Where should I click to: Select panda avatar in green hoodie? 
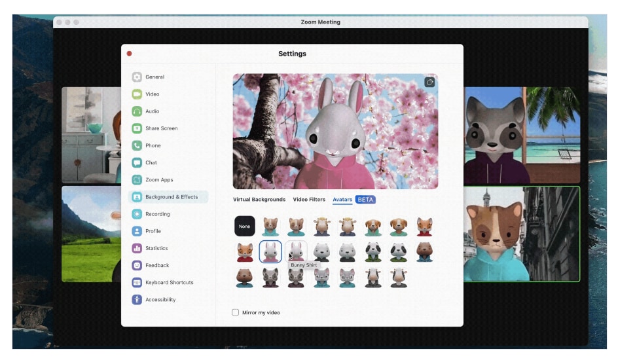tap(373, 252)
